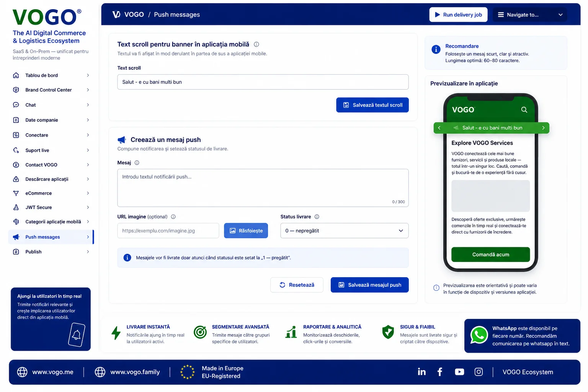Open the www.vogo.me link

click(x=46, y=372)
